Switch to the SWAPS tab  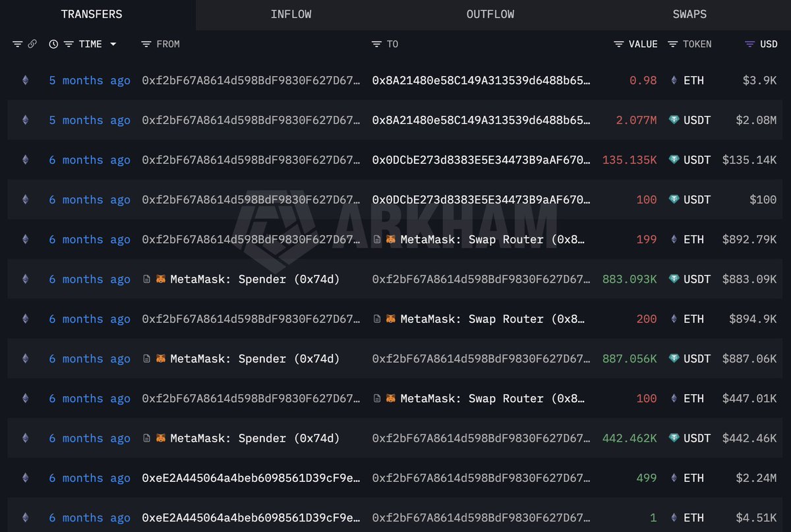click(689, 14)
